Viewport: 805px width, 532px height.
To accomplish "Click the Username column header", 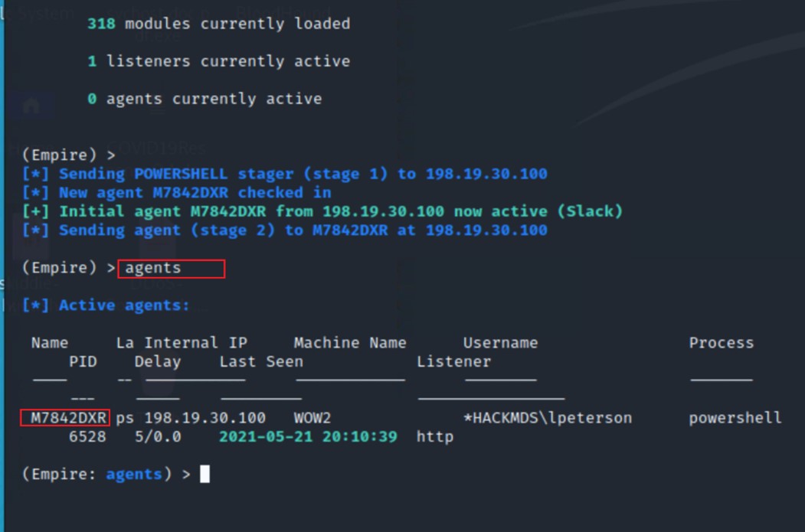I will coord(501,343).
